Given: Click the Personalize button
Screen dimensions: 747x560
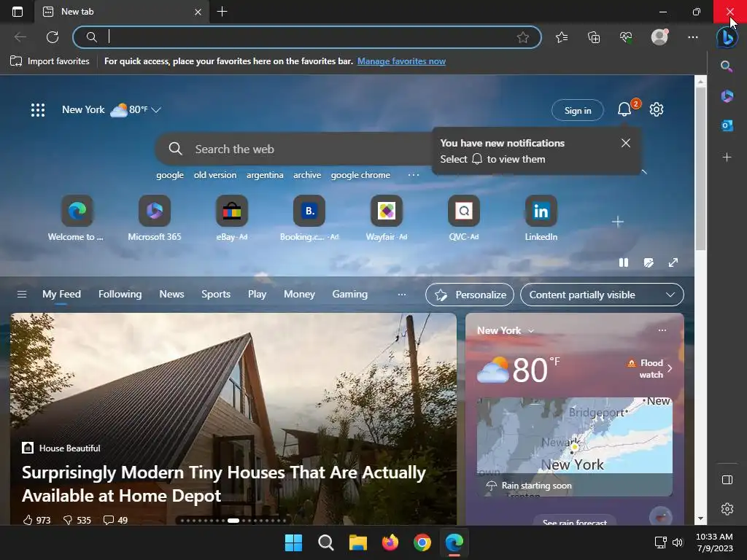Looking at the screenshot, I should tap(470, 295).
